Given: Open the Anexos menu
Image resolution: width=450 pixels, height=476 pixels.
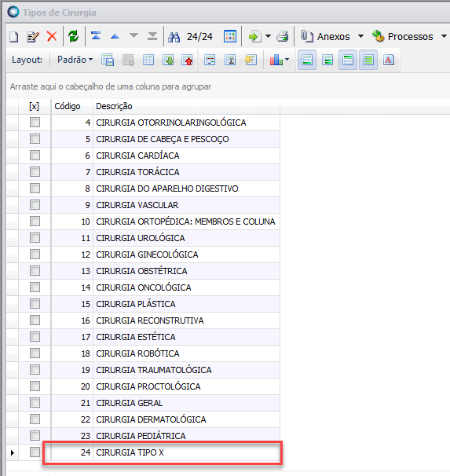Looking at the screenshot, I should click(326, 36).
